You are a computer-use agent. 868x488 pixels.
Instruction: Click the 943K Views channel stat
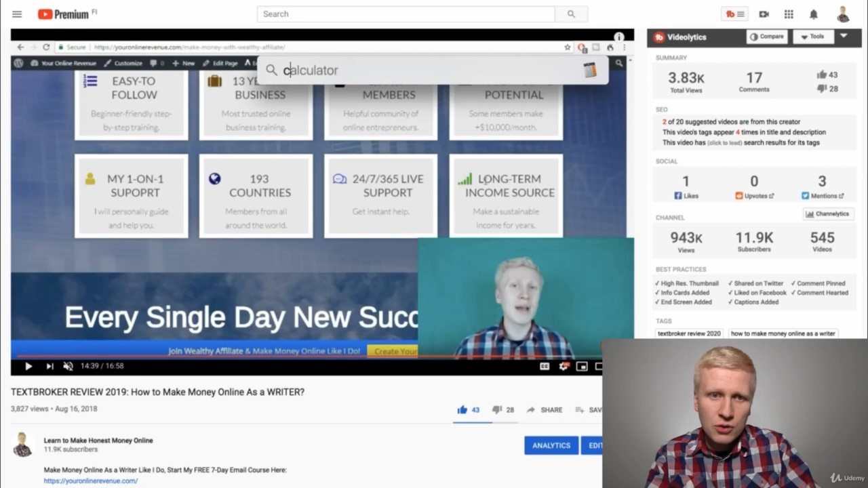click(686, 241)
